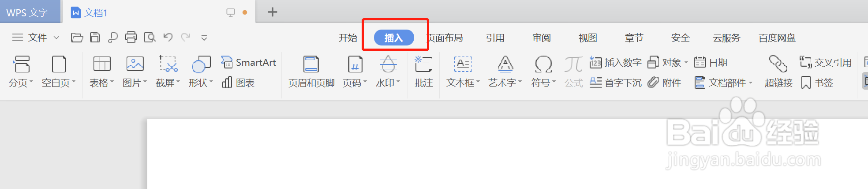Click the Undo arrow icon
Viewport: 868px width, 189px height.
pos(168,38)
